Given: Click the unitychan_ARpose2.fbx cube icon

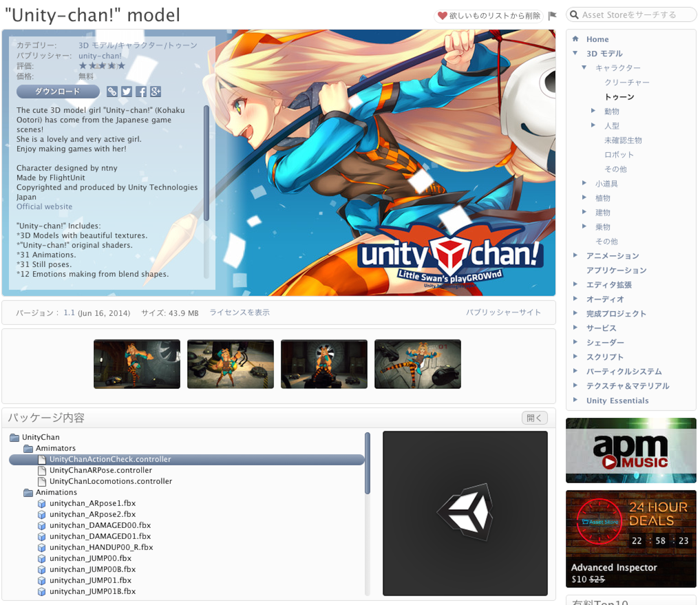Looking at the screenshot, I should coord(41,514).
